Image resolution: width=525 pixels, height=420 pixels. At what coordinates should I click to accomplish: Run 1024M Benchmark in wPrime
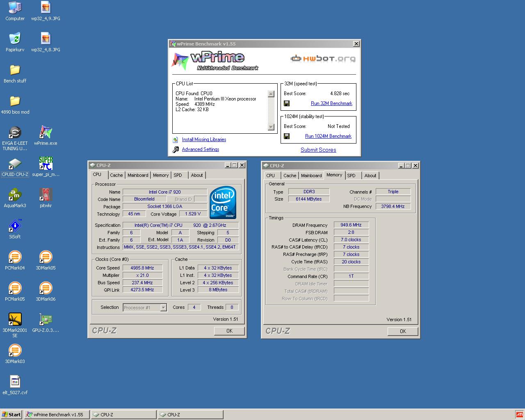pyautogui.click(x=328, y=136)
